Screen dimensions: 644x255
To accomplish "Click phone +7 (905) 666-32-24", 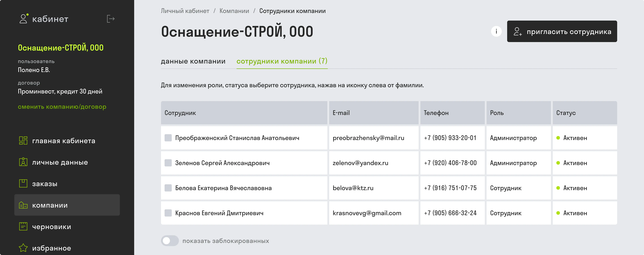I will [x=450, y=213].
